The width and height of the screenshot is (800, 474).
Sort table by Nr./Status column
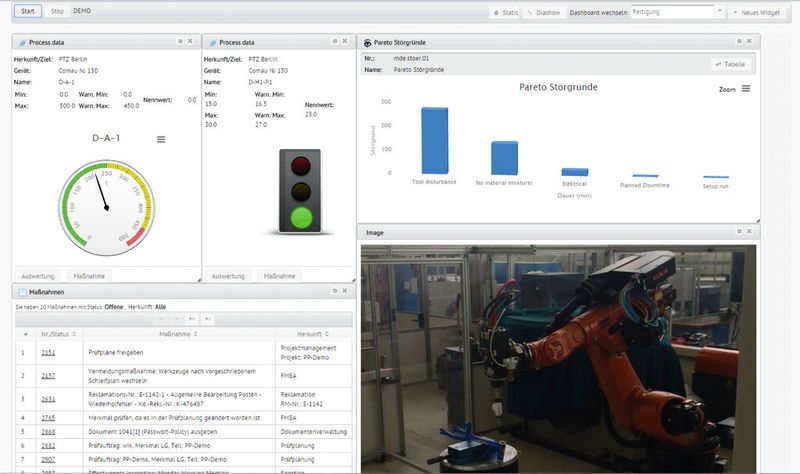(59, 334)
